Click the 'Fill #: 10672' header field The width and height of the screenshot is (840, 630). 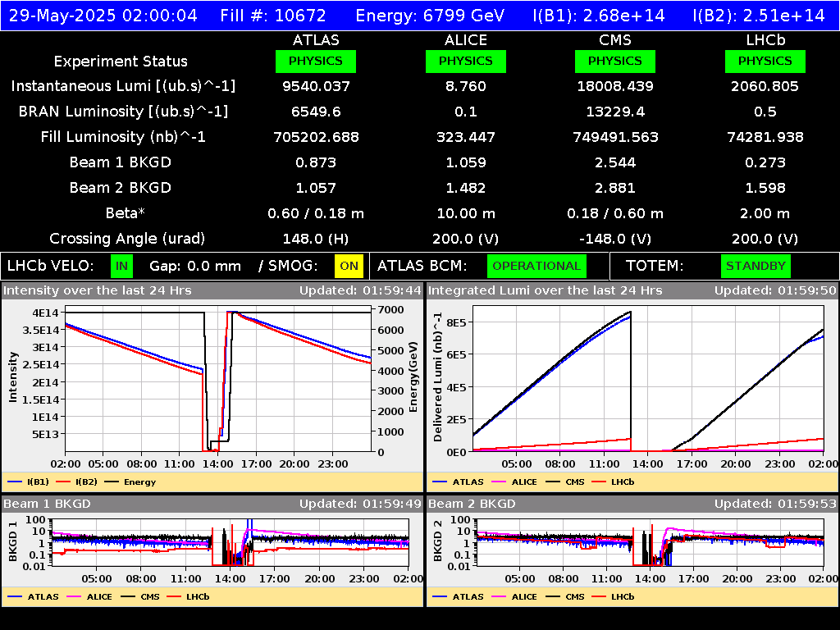pos(273,16)
